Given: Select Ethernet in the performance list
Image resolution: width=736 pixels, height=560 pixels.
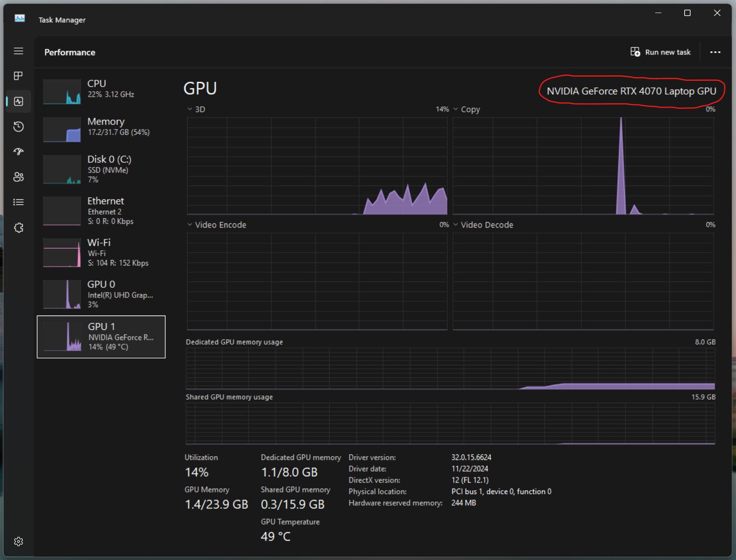Looking at the screenshot, I should [x=101, y=211].
